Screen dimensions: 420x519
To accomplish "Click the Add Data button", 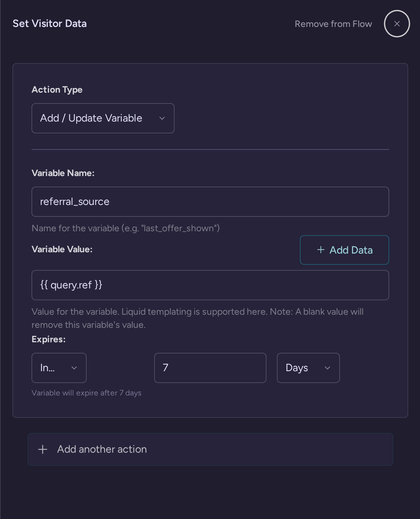I will click(345, 250).
